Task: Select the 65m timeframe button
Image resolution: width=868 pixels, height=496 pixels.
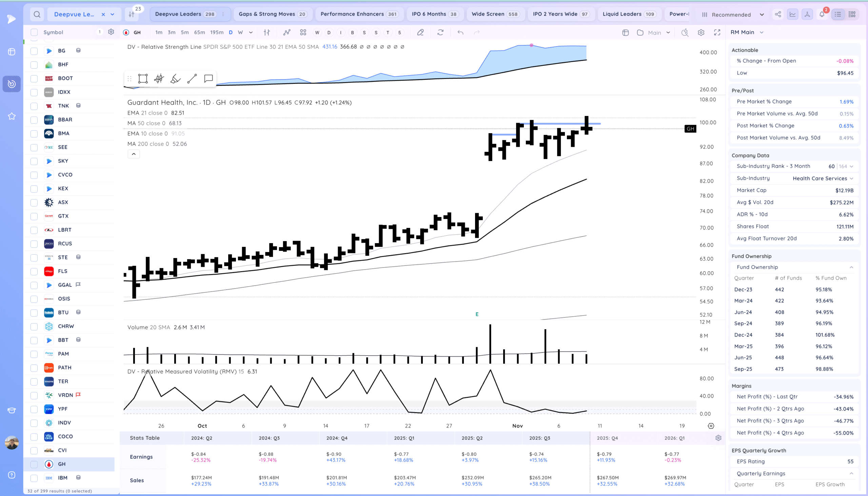Action: pyautogui.click(x=199, y=32)
